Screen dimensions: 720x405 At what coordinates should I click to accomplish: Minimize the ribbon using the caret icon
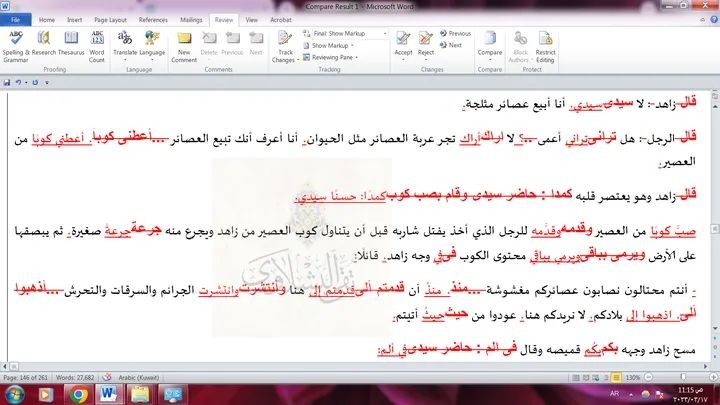[703, 20]
